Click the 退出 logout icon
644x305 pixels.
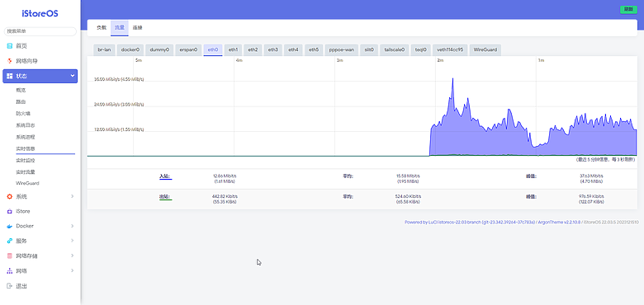pos(10,286)
